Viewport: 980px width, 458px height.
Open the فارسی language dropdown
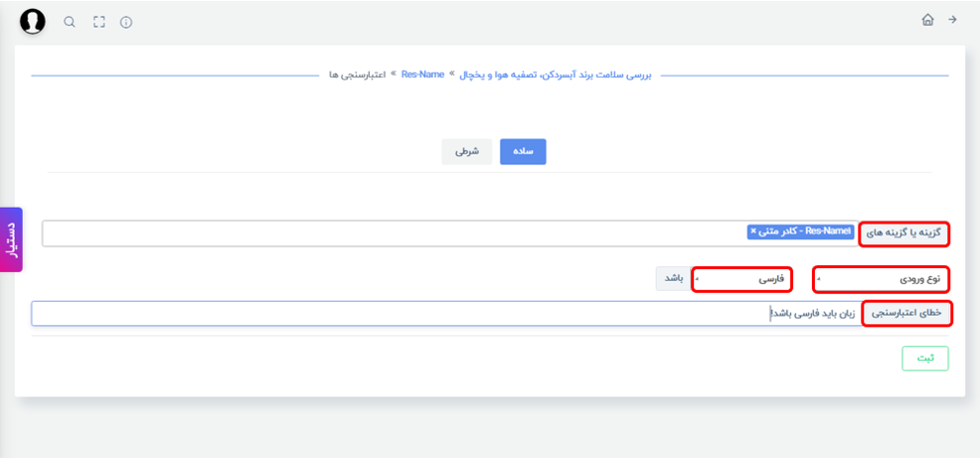point(741,278)
